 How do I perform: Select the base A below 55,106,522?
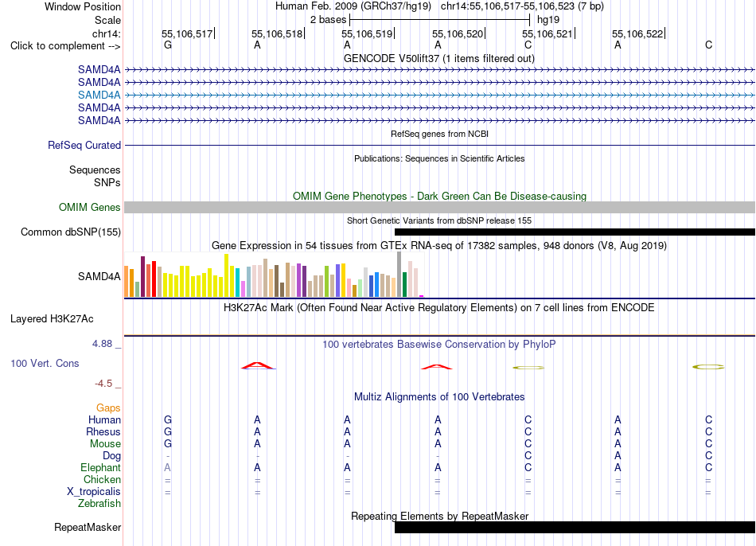[618, 45]
